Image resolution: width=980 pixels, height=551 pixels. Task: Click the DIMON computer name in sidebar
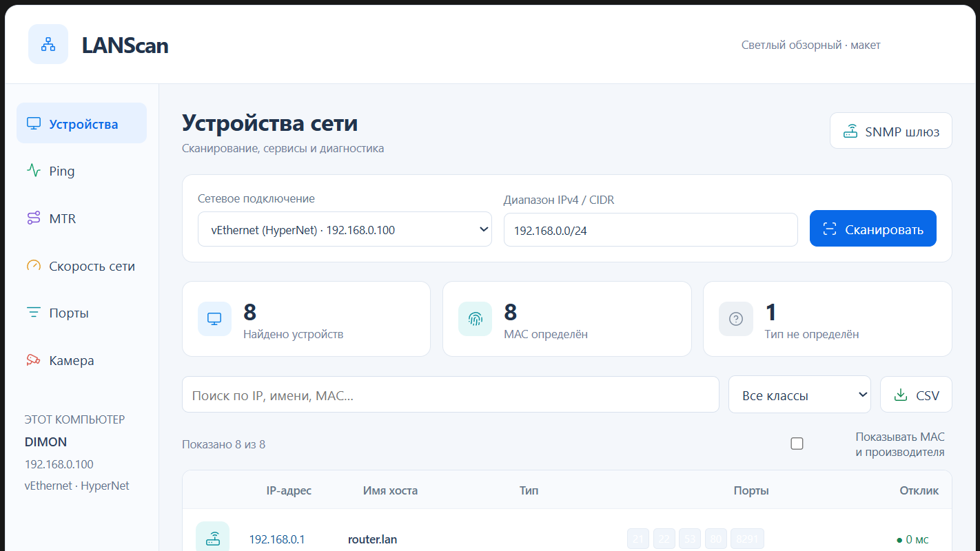click(x=46, y=441)
